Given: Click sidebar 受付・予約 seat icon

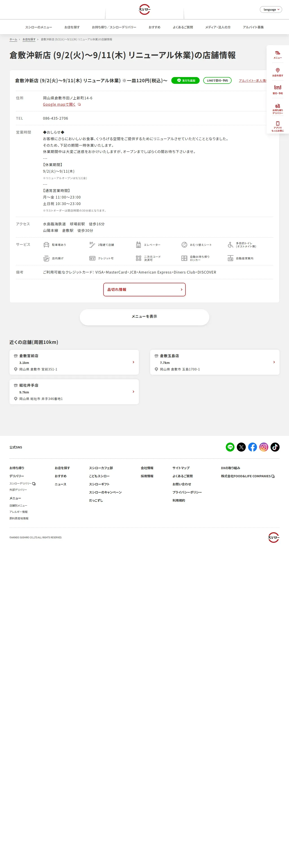Looking at the screenshot, I should tap(278, 87).
